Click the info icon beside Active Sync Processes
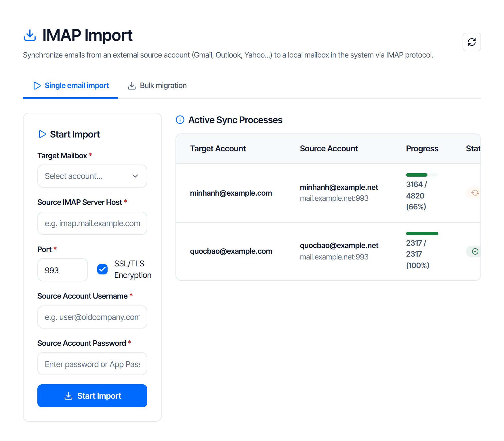504x441 pixels. tap(180, 120)
